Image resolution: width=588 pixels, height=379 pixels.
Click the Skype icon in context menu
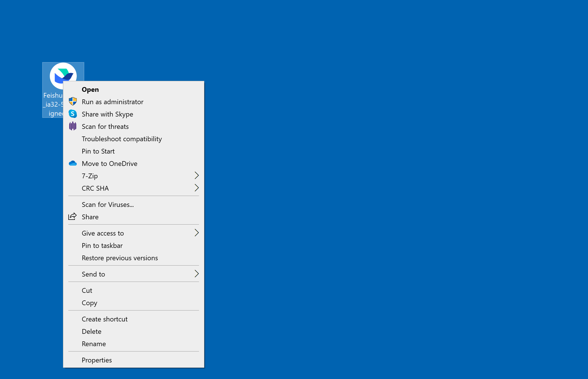(73, 114)
